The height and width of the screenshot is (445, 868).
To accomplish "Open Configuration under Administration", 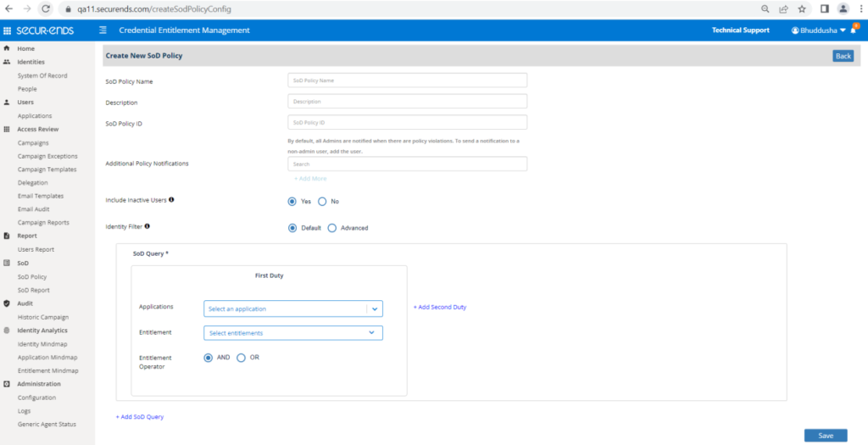I will point(36,398).
